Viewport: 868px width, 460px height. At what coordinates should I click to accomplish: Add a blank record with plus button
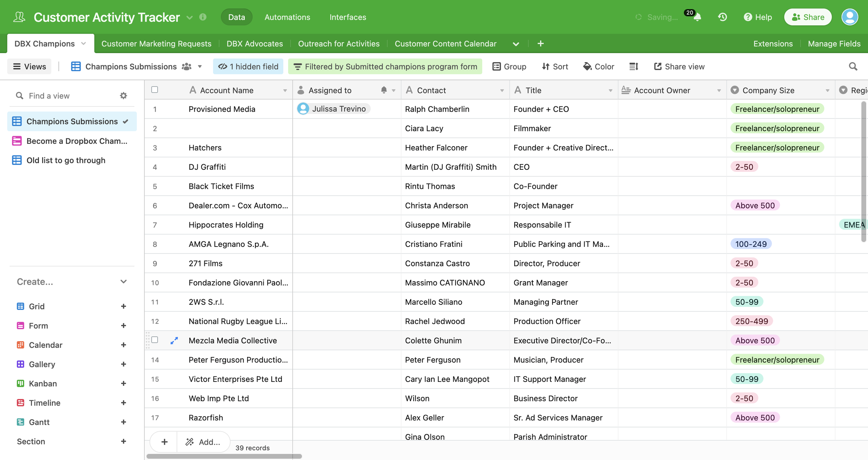pyautogui.click(x=164, y=442)
